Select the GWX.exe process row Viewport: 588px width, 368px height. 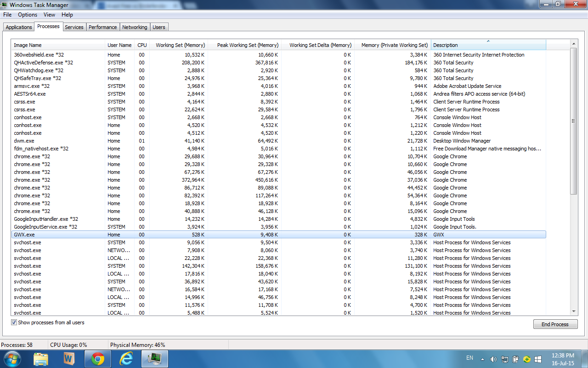pos(278,235)
